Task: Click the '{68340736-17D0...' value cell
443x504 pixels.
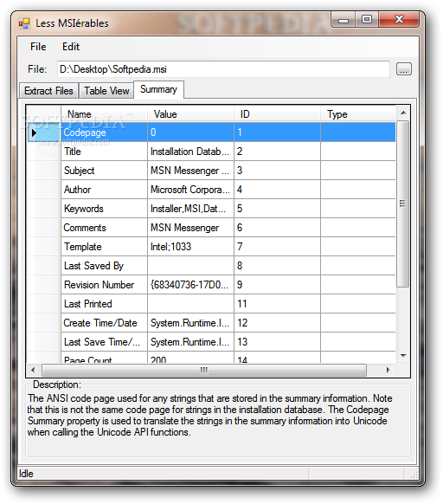Action: coord(191,284)
